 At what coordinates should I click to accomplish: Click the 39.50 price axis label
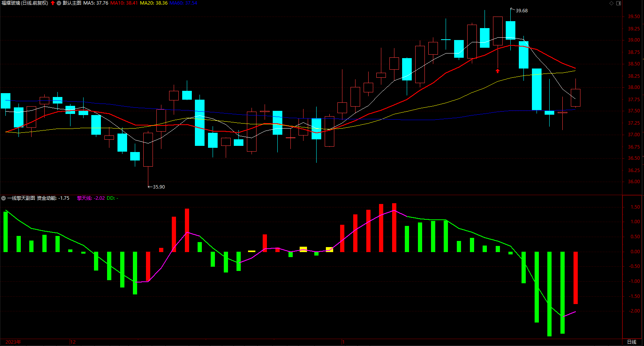(634, 17)
